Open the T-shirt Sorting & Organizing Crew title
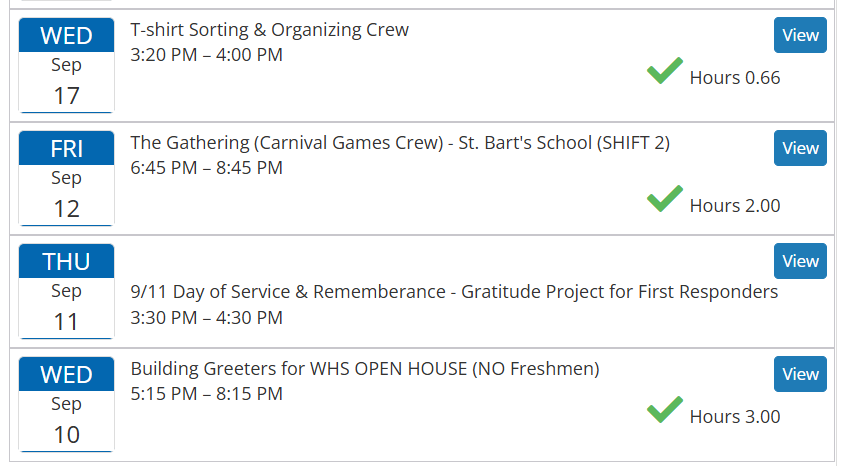The width and height of the screenshot is (845, 466). [270, 30]
